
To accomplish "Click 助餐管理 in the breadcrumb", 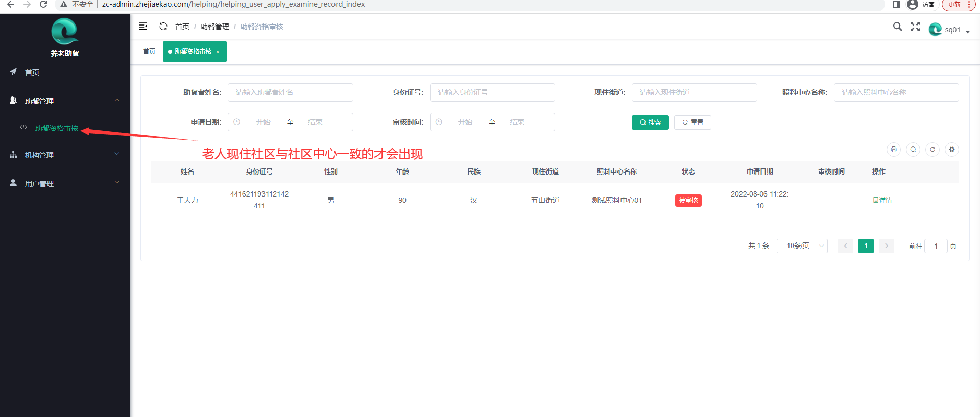I will coord(215,27).
